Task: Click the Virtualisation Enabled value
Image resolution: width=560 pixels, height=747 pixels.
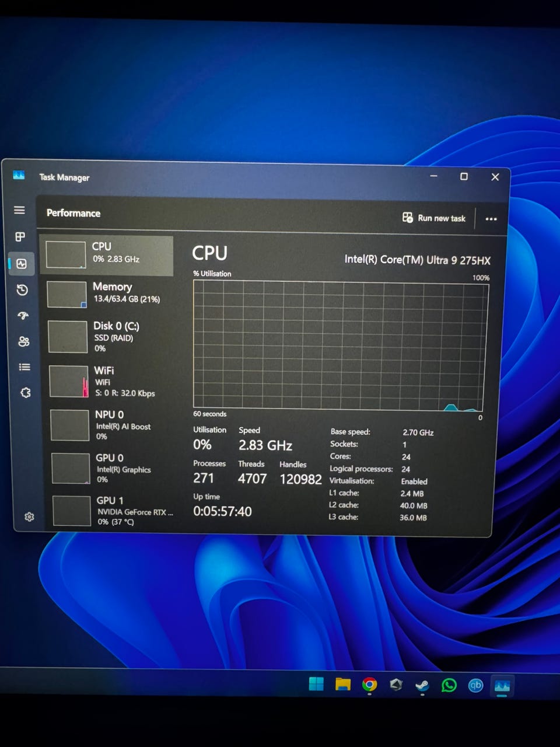Action: [414, 481]
